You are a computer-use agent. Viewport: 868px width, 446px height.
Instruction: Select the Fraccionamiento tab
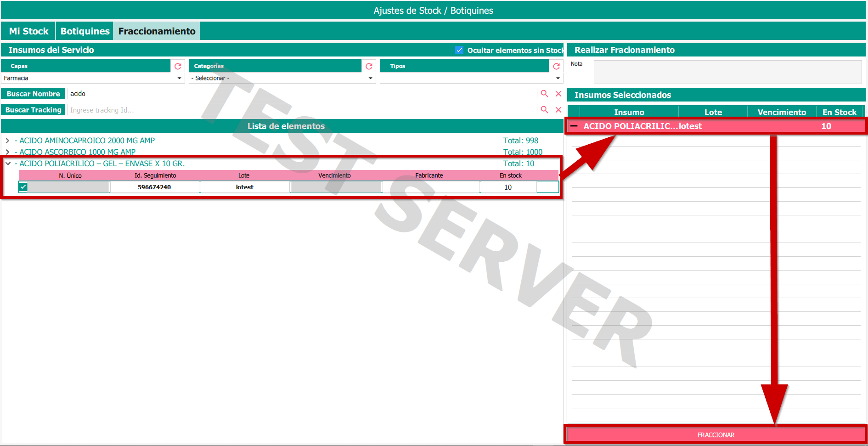(x=157, y=31)
